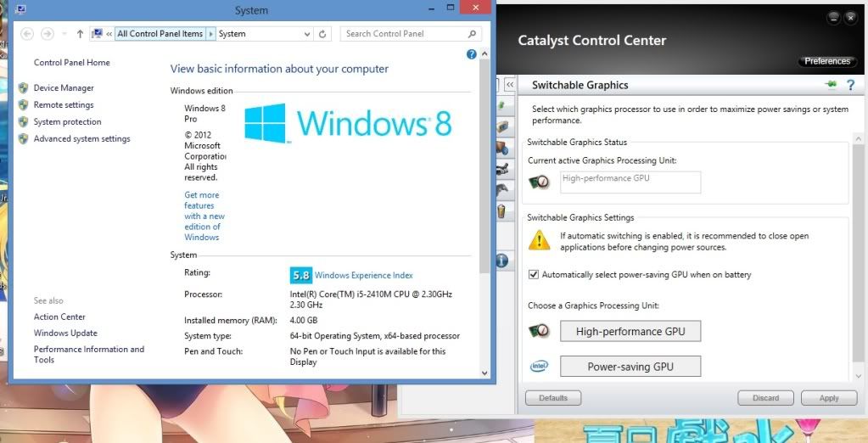Click Catalyst panel scrollbar down arrow
This screenshot has height=443, width=868.
pyautogui.click(x=859, y=377)
